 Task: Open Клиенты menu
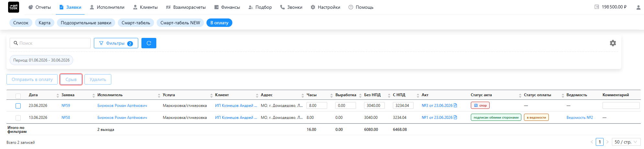click(145, 7)
